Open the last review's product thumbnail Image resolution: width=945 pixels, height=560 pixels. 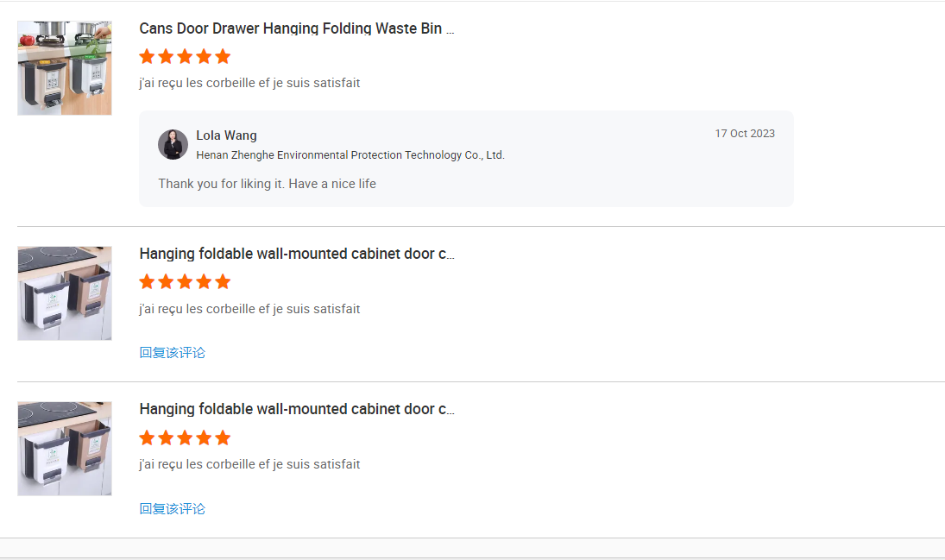pos(65,449)
